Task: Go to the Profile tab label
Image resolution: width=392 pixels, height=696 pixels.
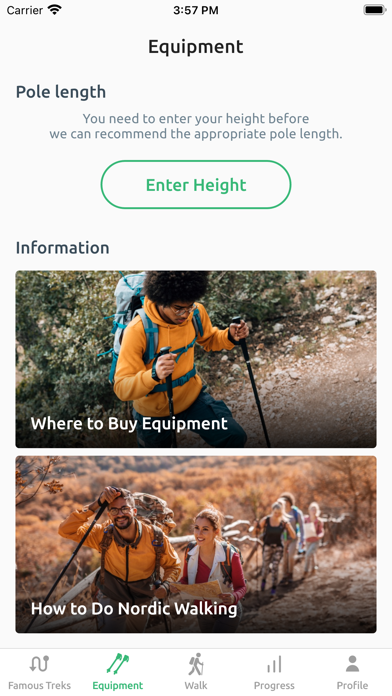Action: 352,685
